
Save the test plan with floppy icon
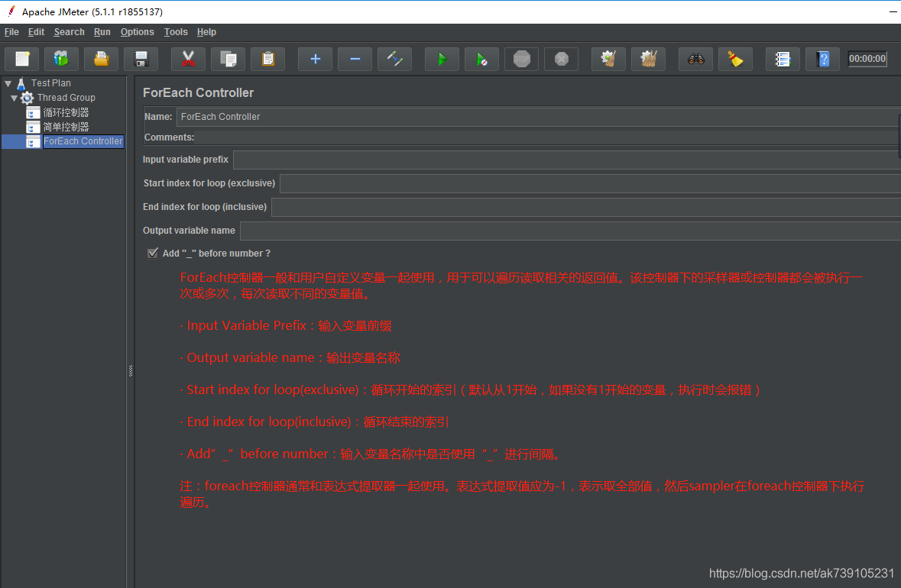[x=141, y=59]
